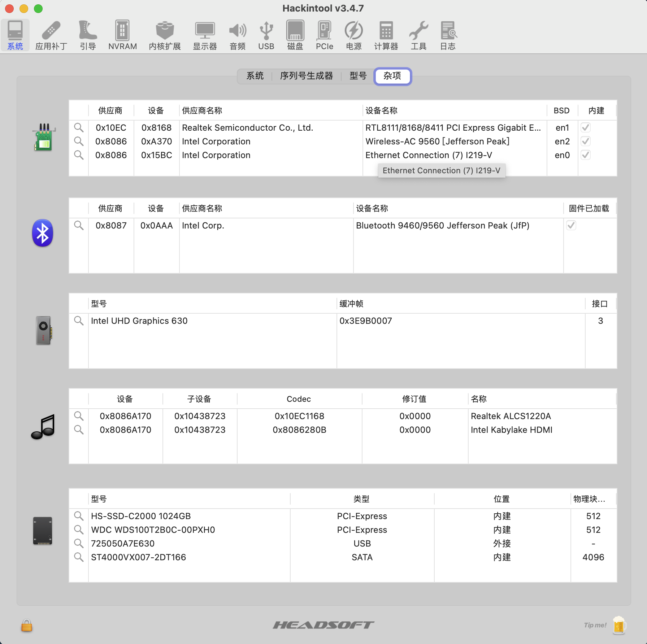
Task: Switch to the 系统 sub-tab
Action: 255,76
